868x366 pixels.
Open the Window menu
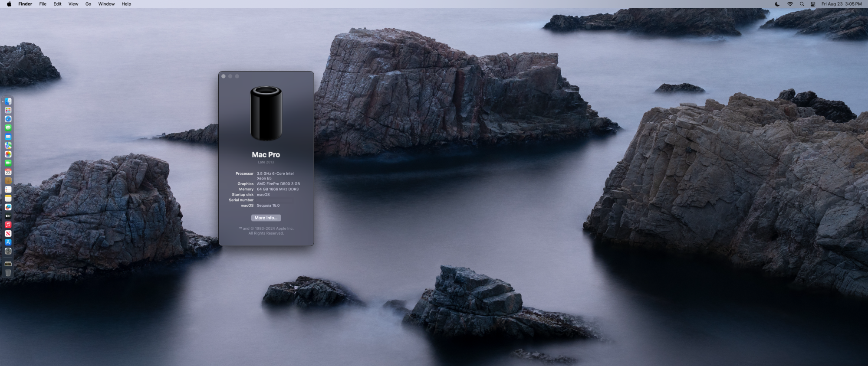[x=106, y=4]
